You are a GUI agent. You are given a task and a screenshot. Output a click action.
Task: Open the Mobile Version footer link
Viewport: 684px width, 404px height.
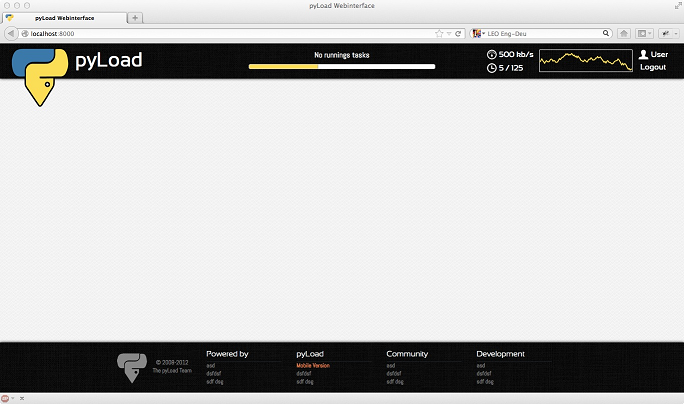(312, 365)
